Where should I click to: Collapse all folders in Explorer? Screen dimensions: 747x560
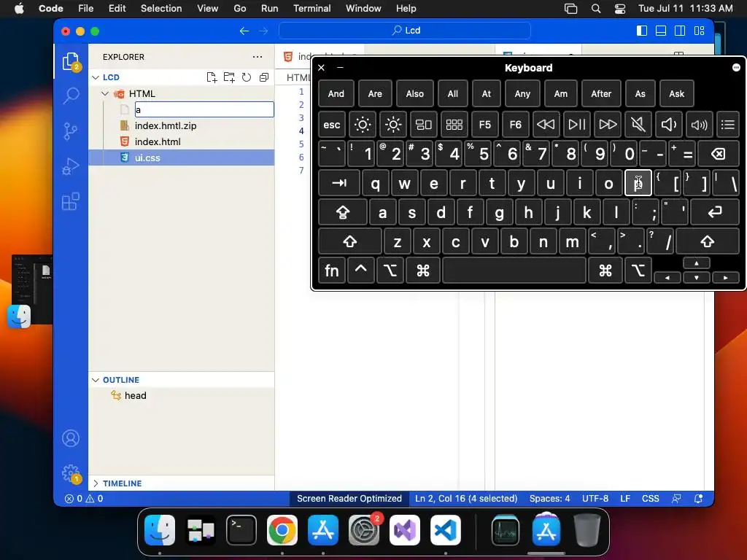click(264, 77)
